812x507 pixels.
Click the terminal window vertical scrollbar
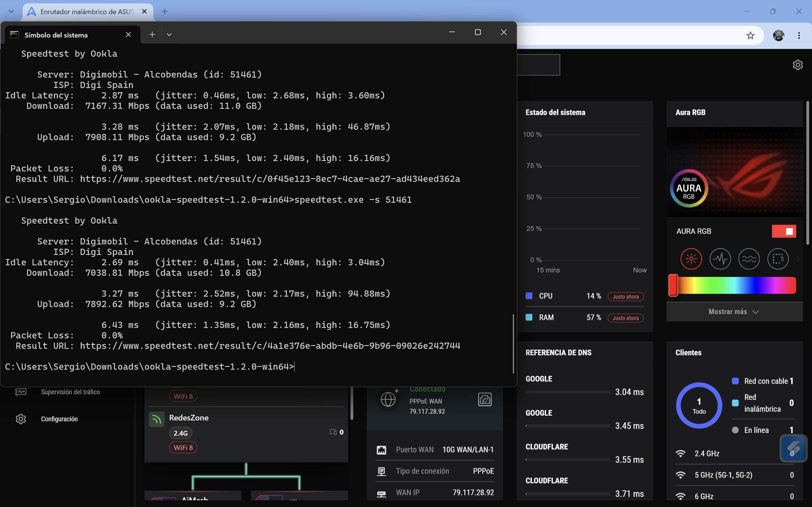(x=513, y=344)
